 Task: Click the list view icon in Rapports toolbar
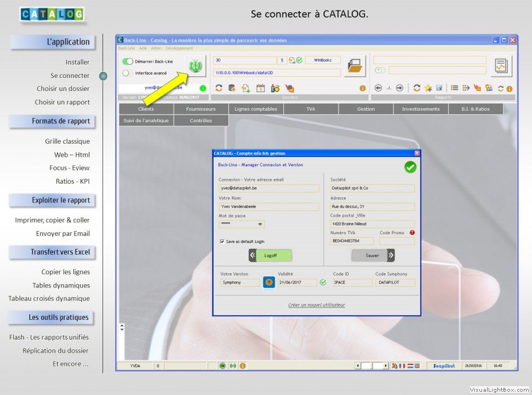click(x=454, y=88)
